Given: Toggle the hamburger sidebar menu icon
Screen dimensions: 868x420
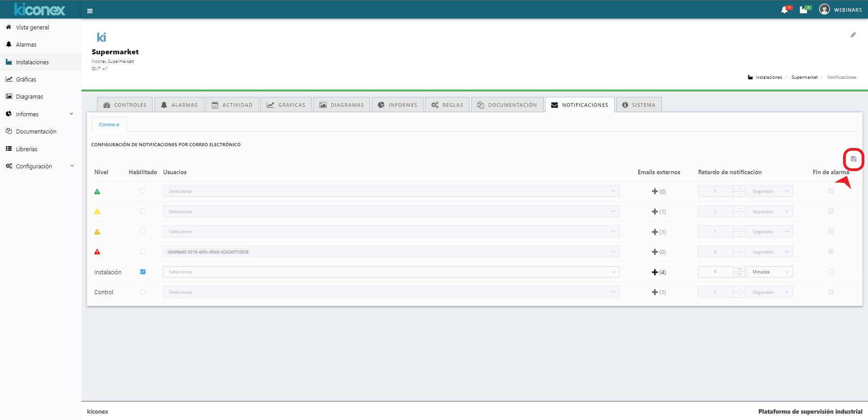Looking at the screenshot, I should click(90, 11).
